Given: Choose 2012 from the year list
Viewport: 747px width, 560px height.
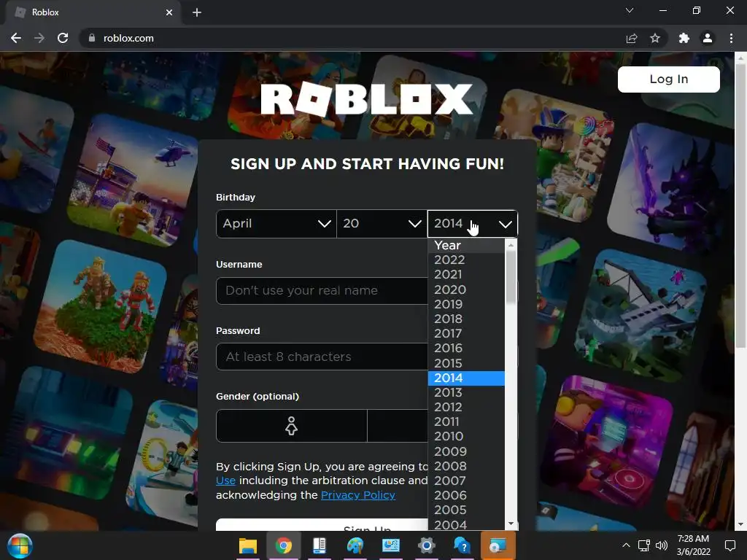Looking at the screenshot, I should (466, 407).
